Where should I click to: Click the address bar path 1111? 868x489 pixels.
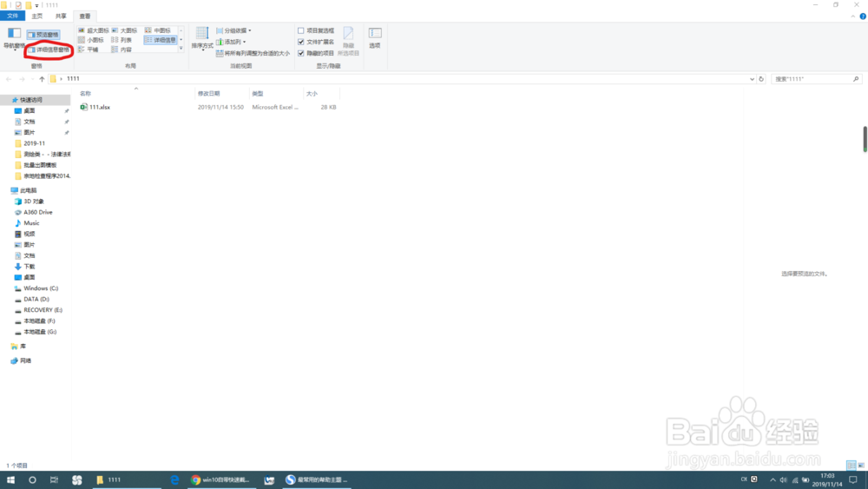click(73, 79)
